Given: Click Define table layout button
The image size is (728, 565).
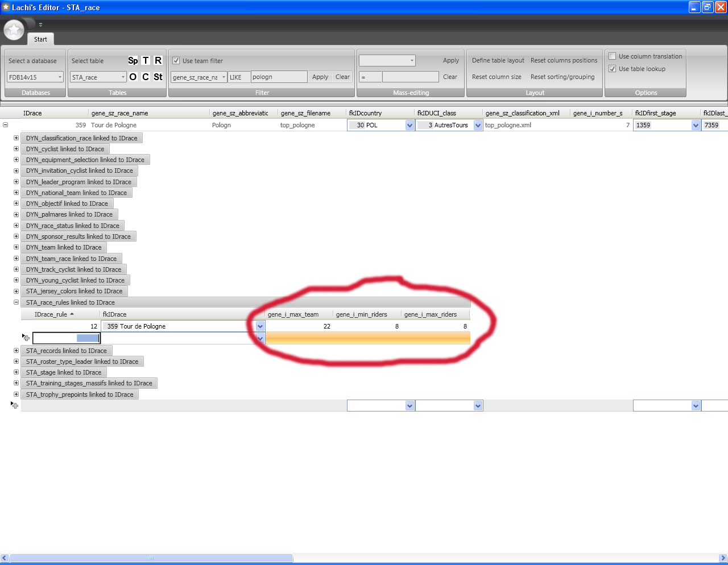Looking at the screenshot, I should click(498, 60).
